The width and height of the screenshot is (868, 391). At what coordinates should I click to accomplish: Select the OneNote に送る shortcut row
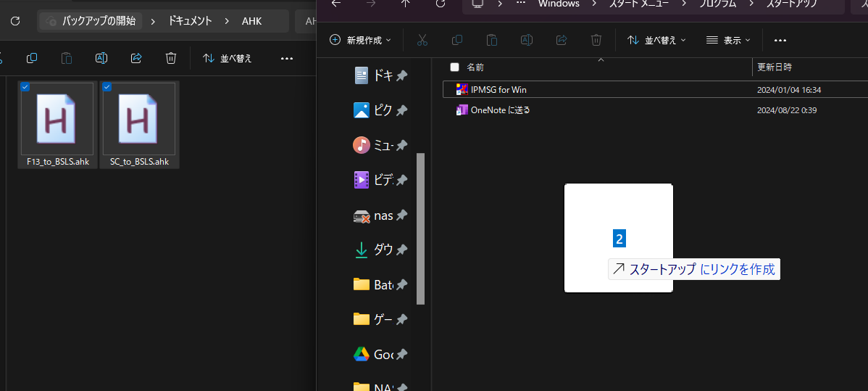click(x=656, y=110)
